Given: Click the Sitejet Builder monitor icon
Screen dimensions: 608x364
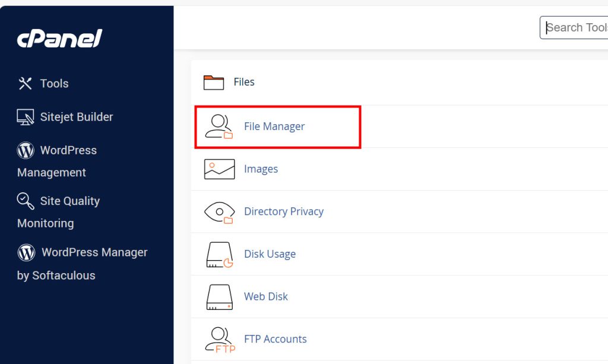Looking at the screenshot, I should (25, 117).
